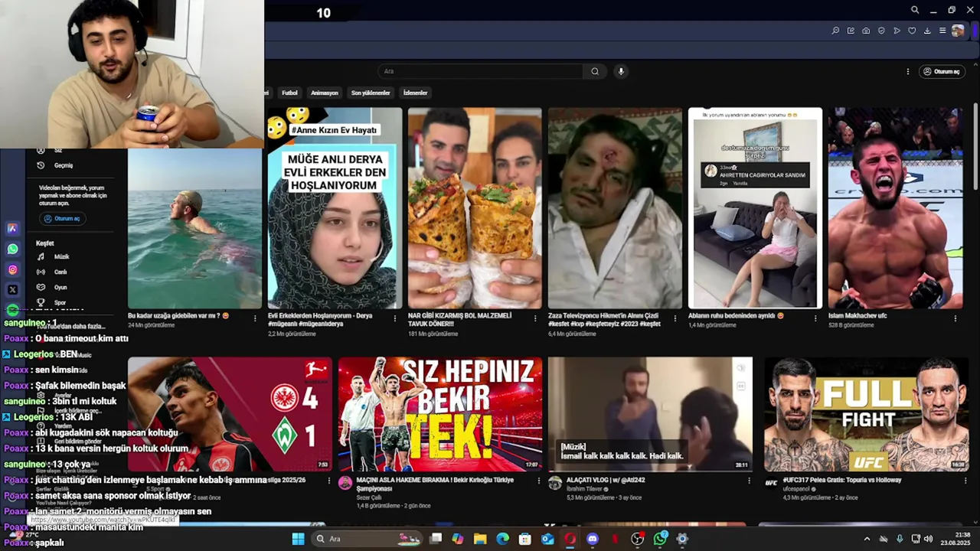The height and width of the screenshot is (551, 980).
Task: Open options menu for Islam Makhachev ufc short
Action: [x=955, y=318]
